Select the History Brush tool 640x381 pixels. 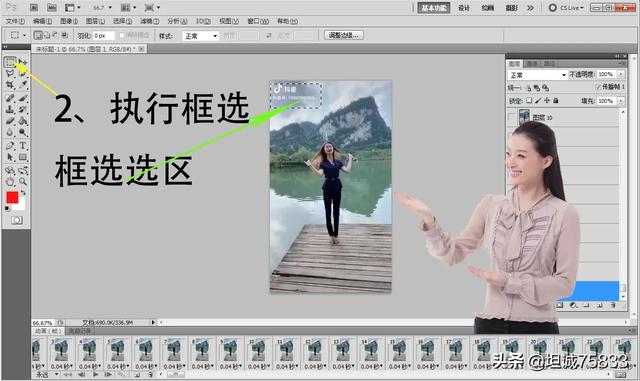(23, 109)
